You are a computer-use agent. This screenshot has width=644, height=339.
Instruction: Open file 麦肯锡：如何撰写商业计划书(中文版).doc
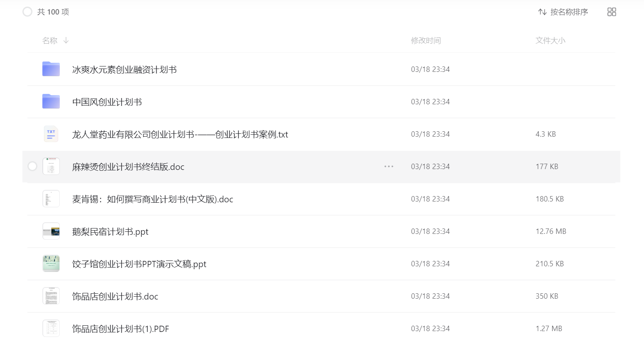[x=153, y=199]
